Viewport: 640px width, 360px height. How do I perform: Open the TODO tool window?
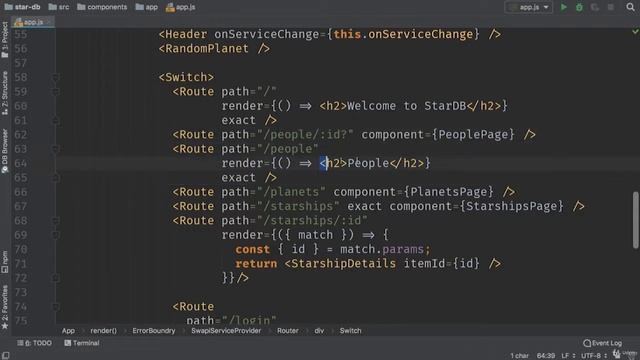(34, 343)
